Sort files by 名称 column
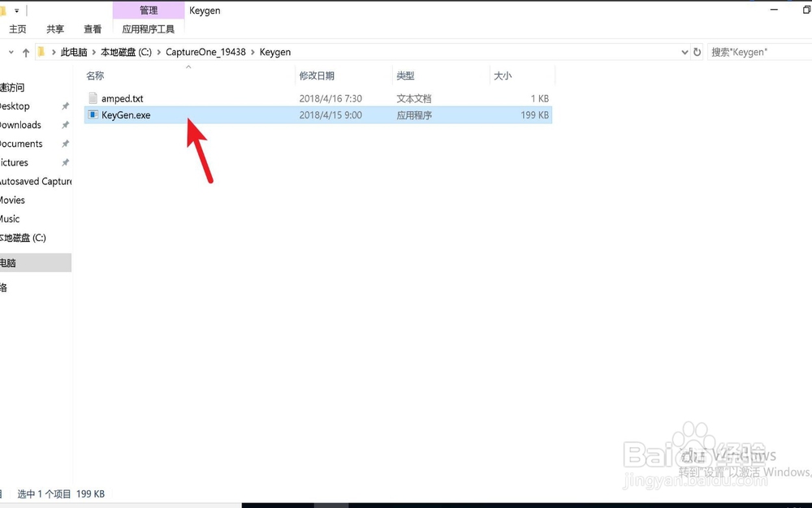Image resolution: width=812 pixels, height=508 pixels. (95, 75)
